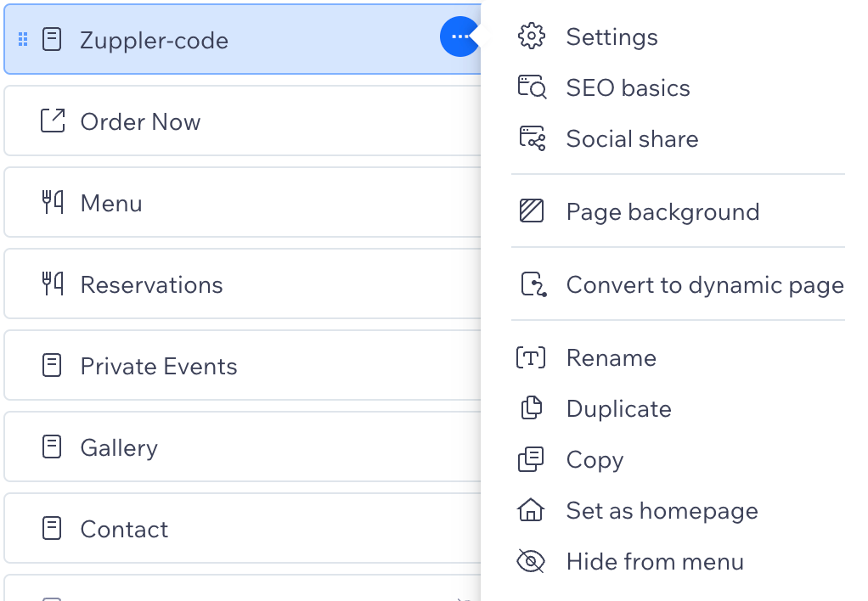Viewport: 868px width, 601px height.
Task: Select the Order Now page row
Action: tap(242, 121)
